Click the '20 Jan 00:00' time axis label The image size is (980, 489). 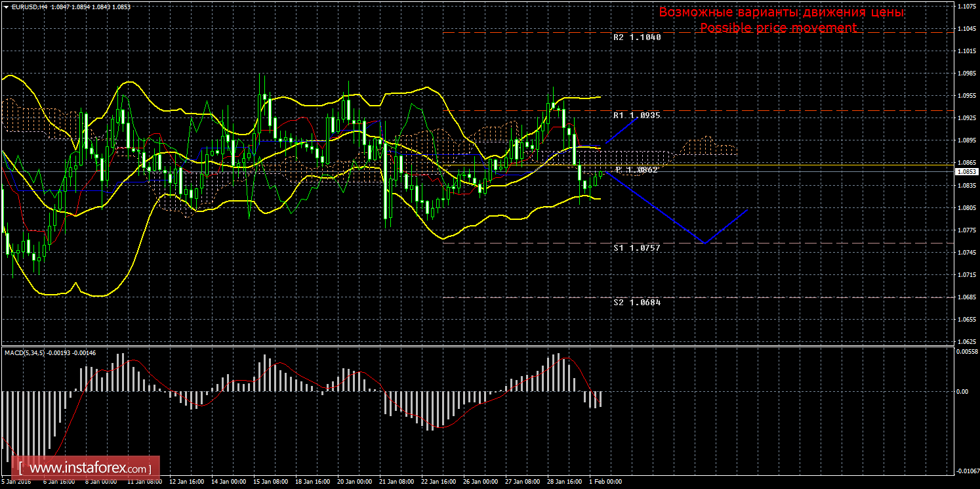pos(355,482)
